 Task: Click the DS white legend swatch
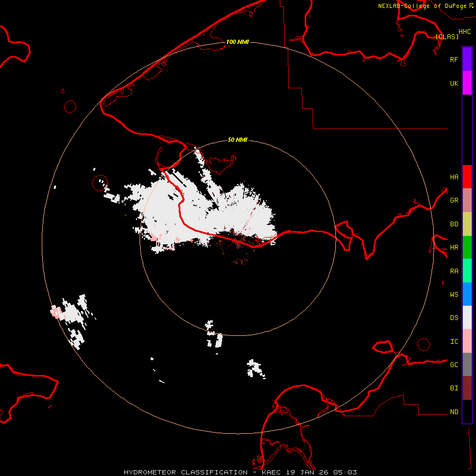point(467,317)
